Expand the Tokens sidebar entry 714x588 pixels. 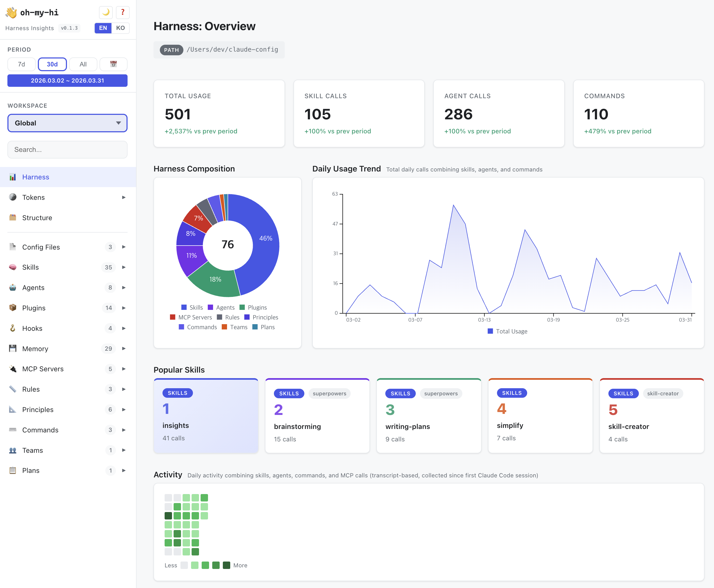tap(124, 197)
